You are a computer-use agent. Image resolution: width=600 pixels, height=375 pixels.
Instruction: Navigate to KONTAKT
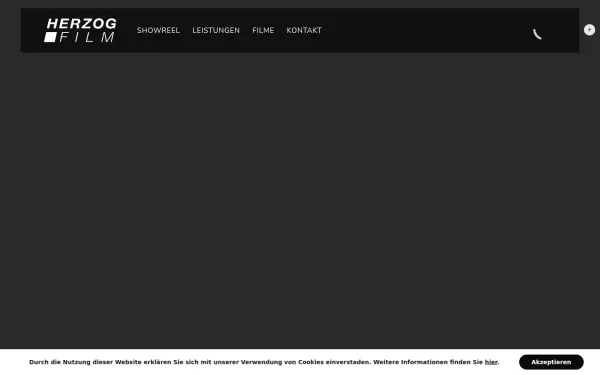point(304,30)
